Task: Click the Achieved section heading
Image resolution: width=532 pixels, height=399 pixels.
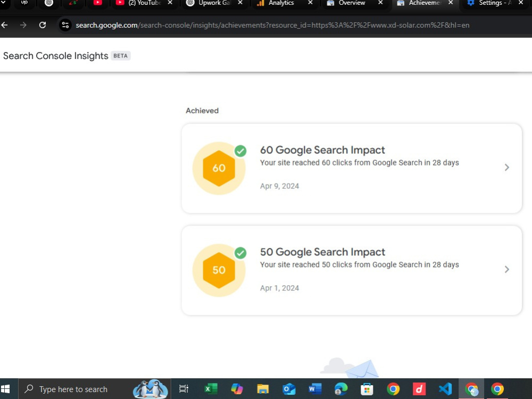Action: [202, 111]
